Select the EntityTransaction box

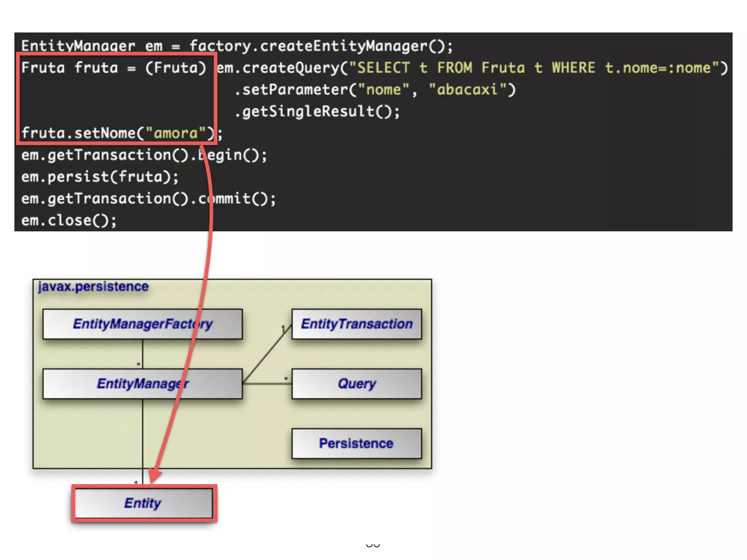point(356,324)
